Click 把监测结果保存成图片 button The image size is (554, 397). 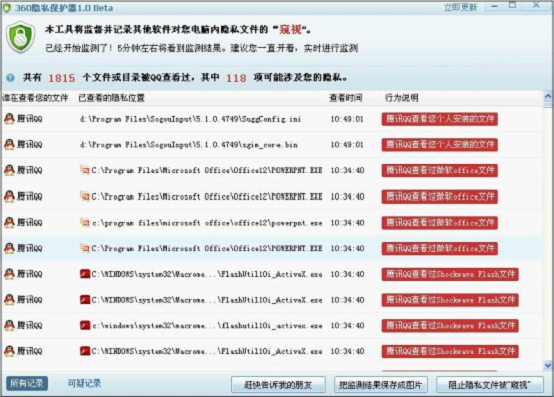(x=381, y=385)
